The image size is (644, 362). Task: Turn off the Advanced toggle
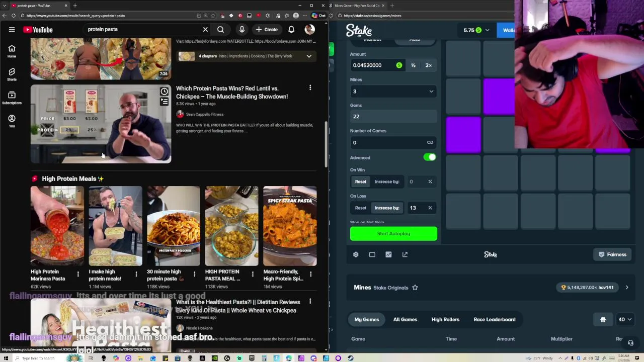[x=430, y=157]
